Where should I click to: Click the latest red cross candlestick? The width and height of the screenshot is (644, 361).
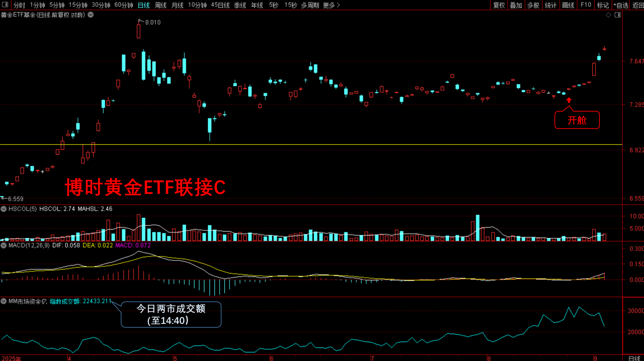click(x=604, y=49)
